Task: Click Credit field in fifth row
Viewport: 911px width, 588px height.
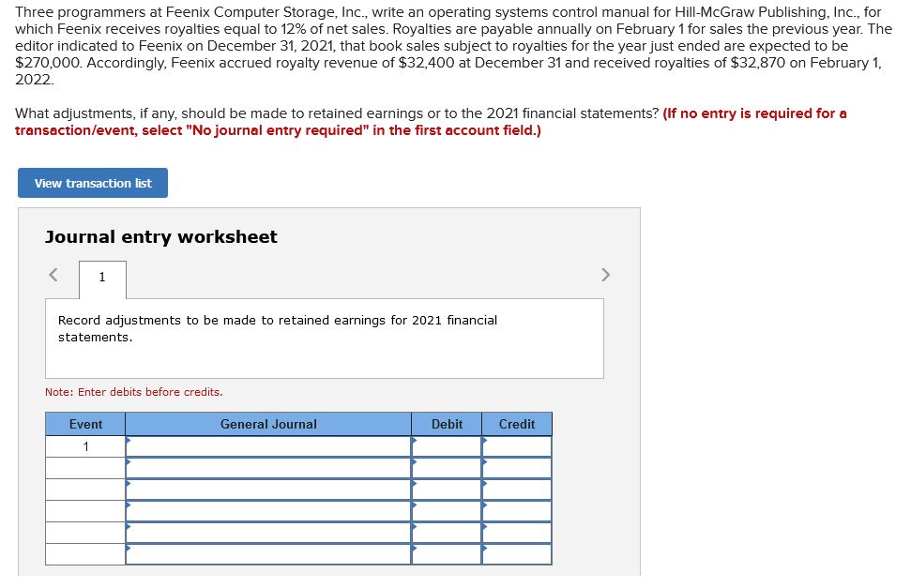Action: [517, 533]
